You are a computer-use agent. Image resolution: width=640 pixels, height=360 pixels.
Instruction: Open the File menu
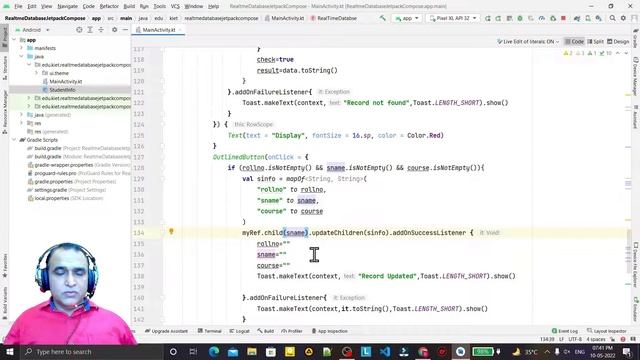tap(18, 6)
